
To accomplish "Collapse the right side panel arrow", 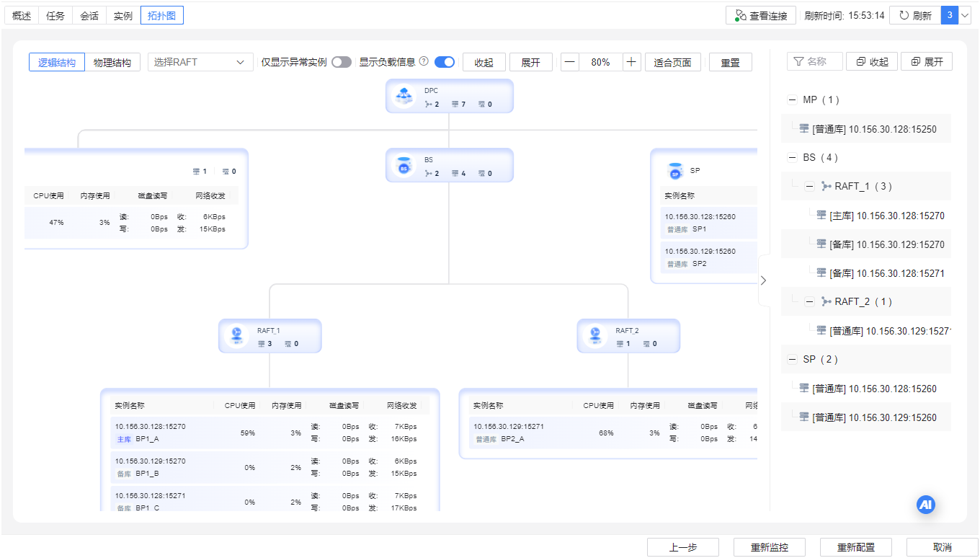I will point(764,280).
